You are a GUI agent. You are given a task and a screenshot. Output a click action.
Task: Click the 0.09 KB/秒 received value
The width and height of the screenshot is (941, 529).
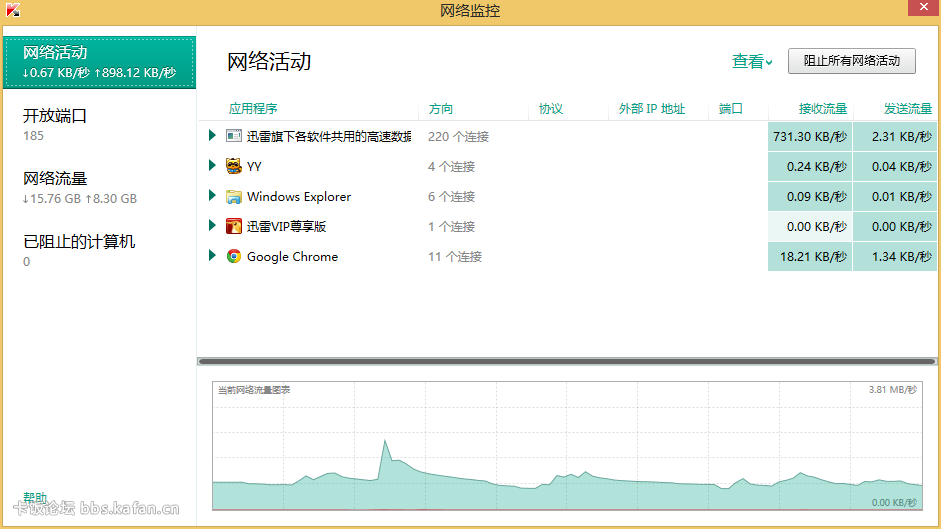click(810, 197)
